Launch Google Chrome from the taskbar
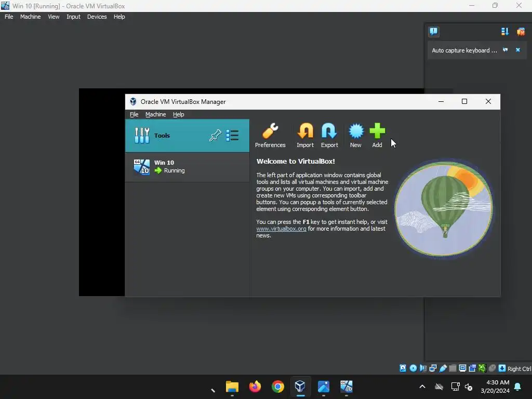The image size is (532, 399). (x=277, y=387)
